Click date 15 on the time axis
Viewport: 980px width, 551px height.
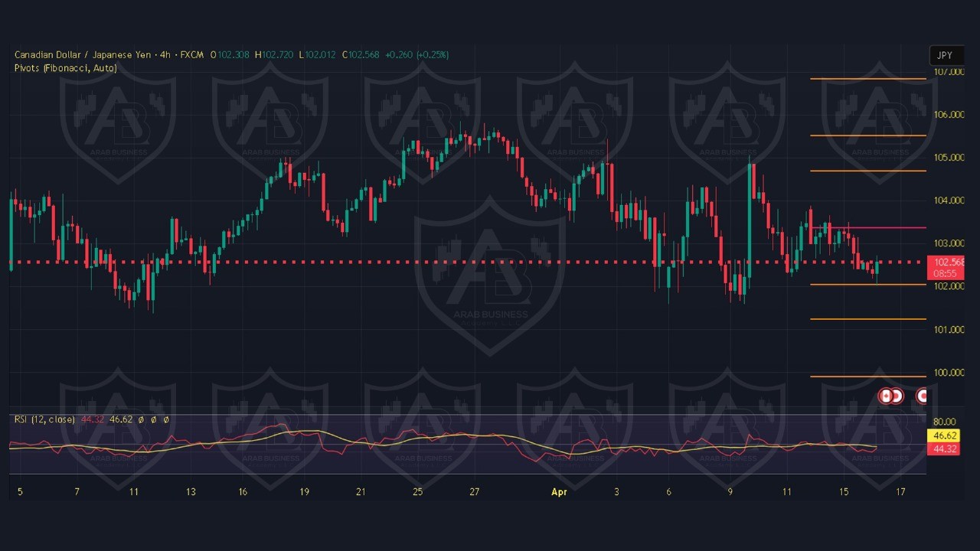[844, 492]
